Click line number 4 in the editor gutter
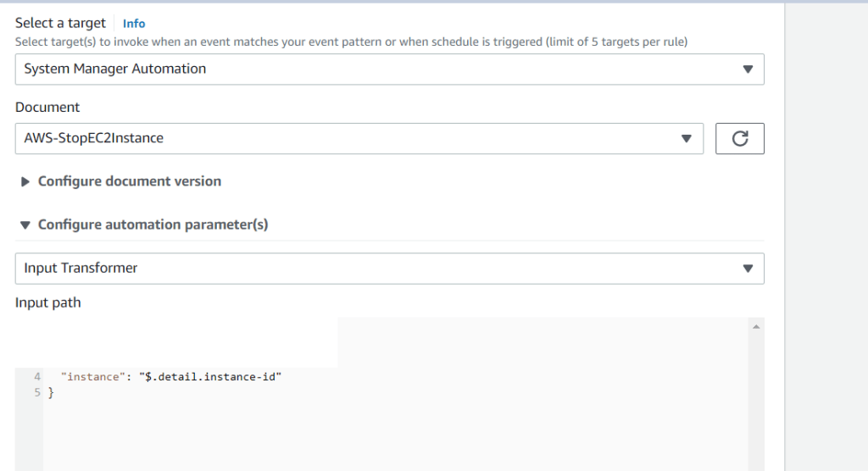The image size is (868, 471). point(37,376)
